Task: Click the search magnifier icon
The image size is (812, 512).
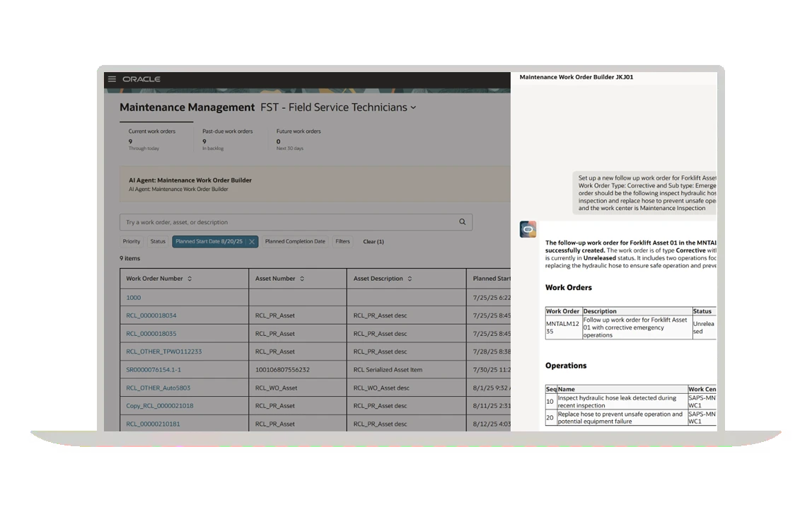Action: [463, 222]
